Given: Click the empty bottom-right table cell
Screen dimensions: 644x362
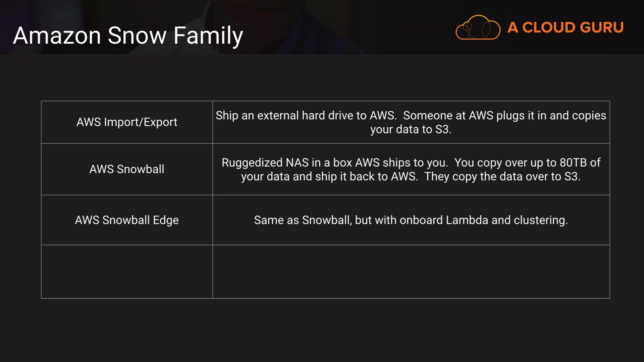Looking at the screenshot, I should 411,272.
